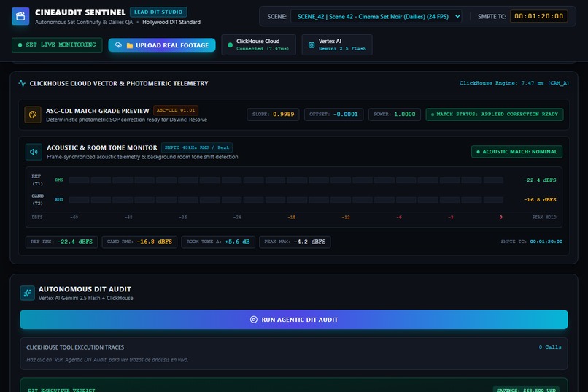588x392 pixels.
Task: Click the Room Tone Δ +5.6 dB chip
Action: [218, 242]
